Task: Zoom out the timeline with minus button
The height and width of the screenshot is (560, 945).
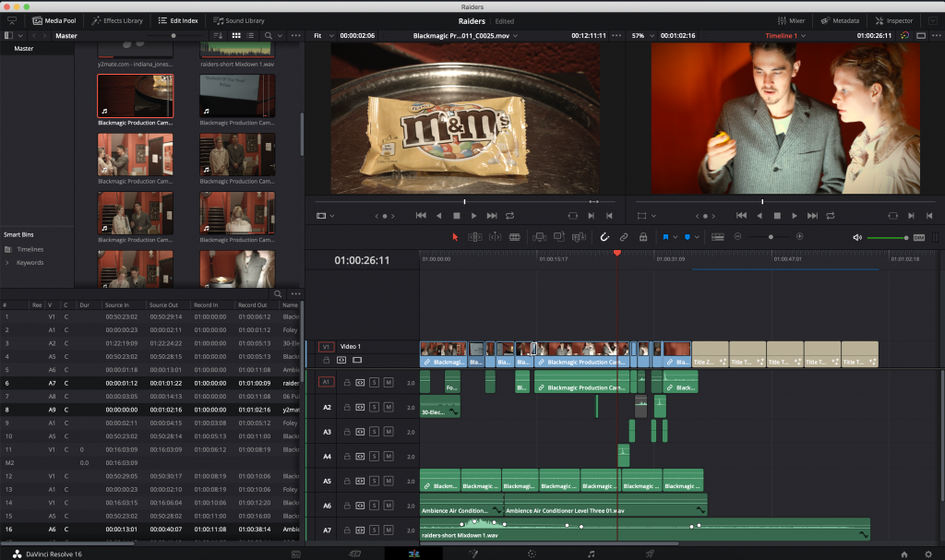Action: pyautogui.click(x=737, y=237)
